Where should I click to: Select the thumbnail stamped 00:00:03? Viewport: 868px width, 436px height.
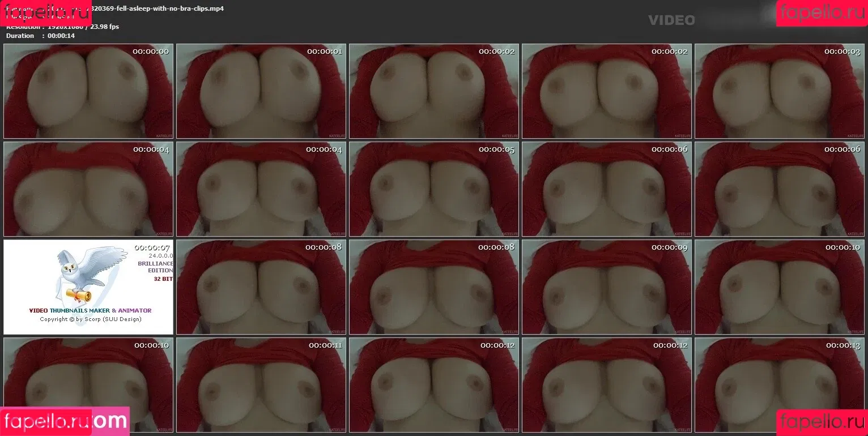(x=779, y=91)
